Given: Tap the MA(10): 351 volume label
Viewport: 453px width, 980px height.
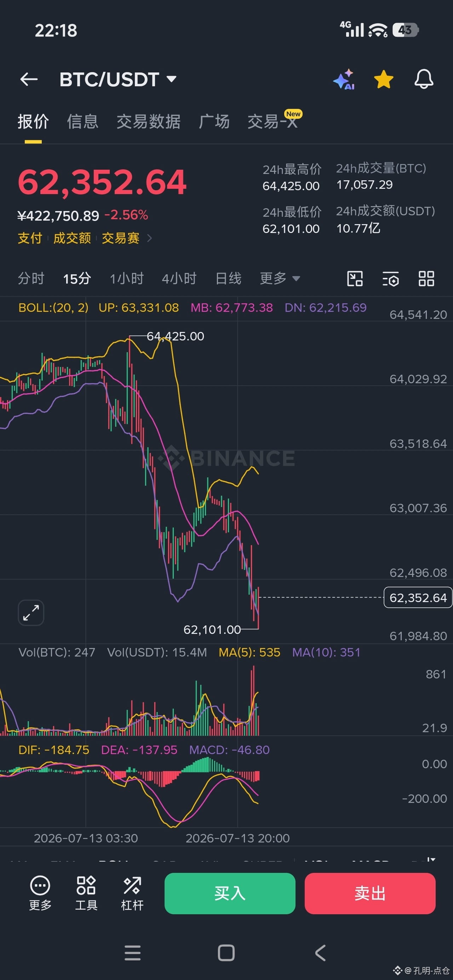Looking at the screenshot, I should point(326,652).
